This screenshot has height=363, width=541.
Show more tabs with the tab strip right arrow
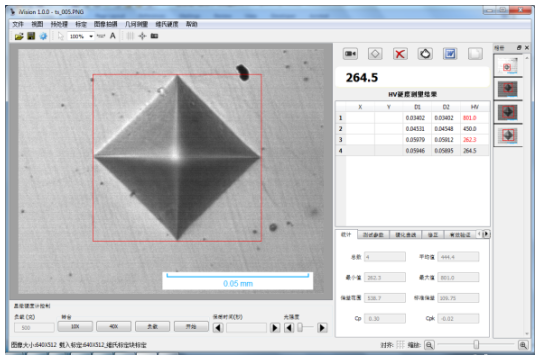tap(486, 234)
